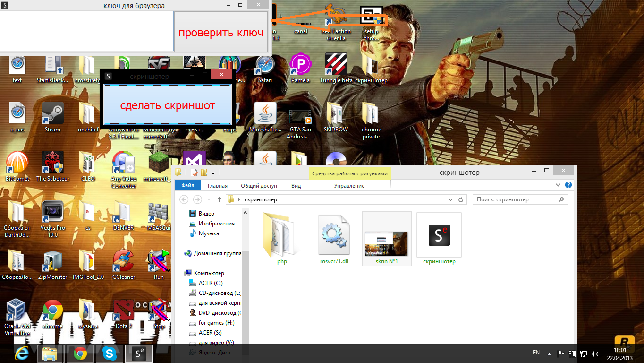Open the IMGTool_2.0 folder icon

(x=88, y=265)
